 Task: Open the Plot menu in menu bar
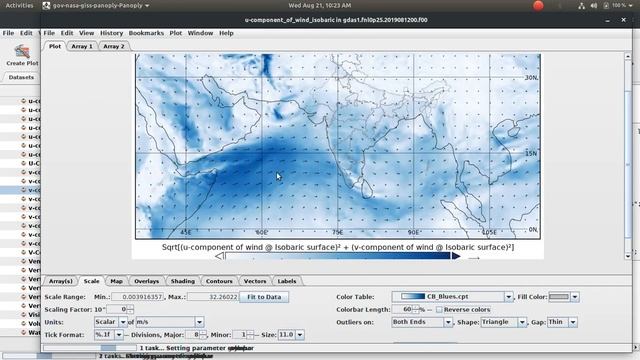click(x=176, y=33)
